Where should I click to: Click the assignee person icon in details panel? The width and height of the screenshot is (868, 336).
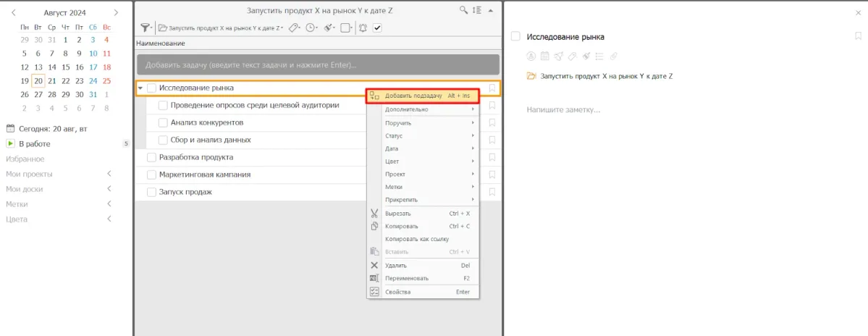531,56
